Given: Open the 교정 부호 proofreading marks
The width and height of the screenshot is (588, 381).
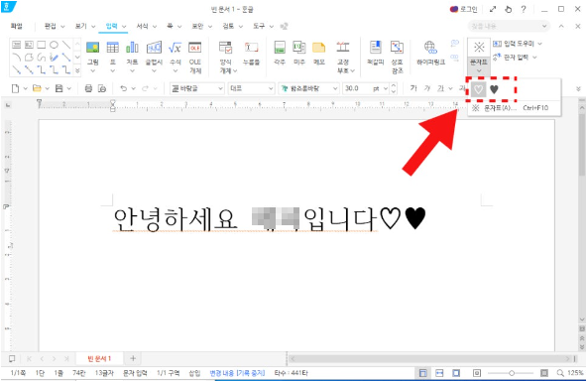Looking at the screenshot, I should pos(343,48).
